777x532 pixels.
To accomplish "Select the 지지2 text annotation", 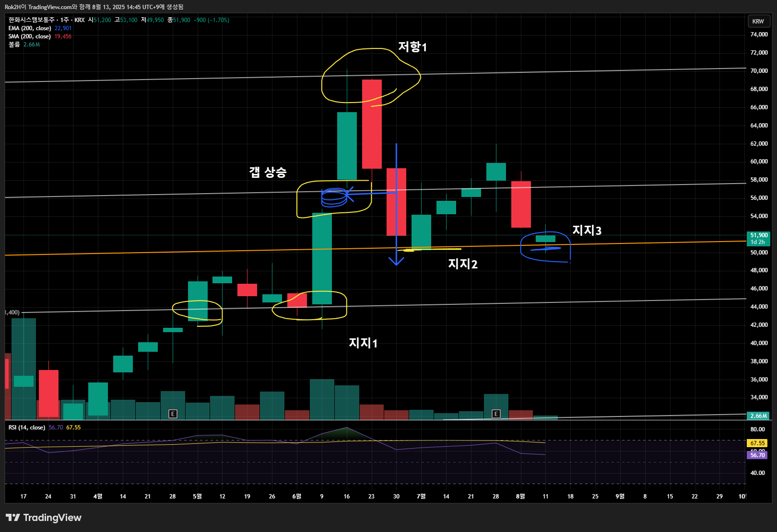I will [x=463, y=264].
